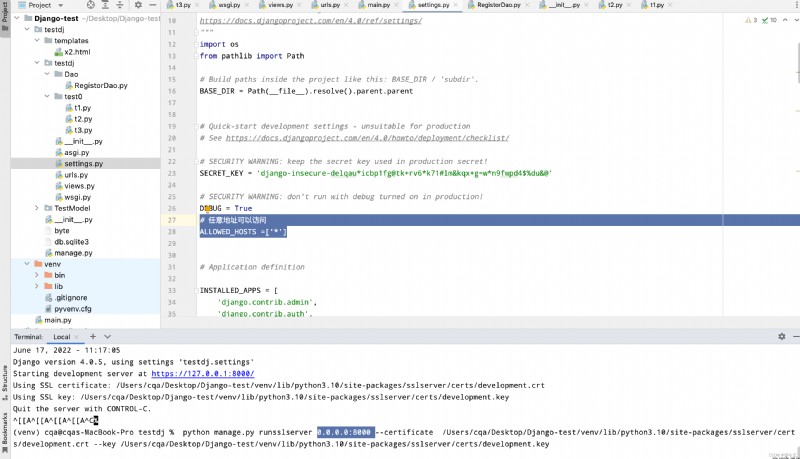Open the t1.py editor tab
This screenshot has height=459, width=800.
[x=656, y=5]
